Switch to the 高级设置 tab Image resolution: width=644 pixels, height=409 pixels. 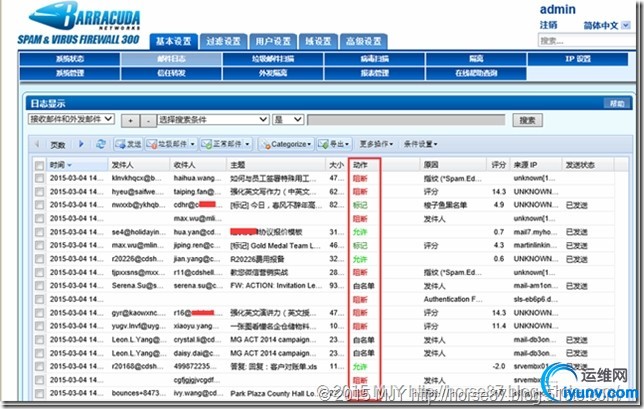(363, 41)
